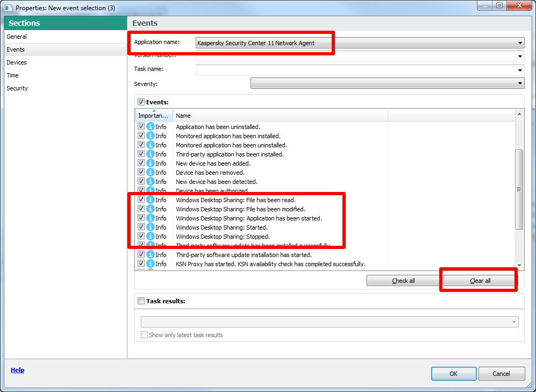Screen dimensions: 536x392
Task: Select row 'New device has been detected.'
Action: click(216, 181)
